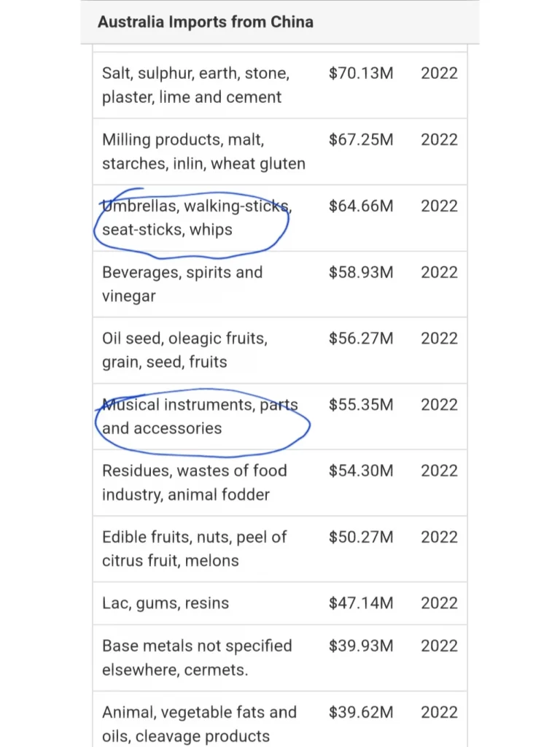
Task: Select Beverages, spirits and vinegar row
Action: click(280, 284)
